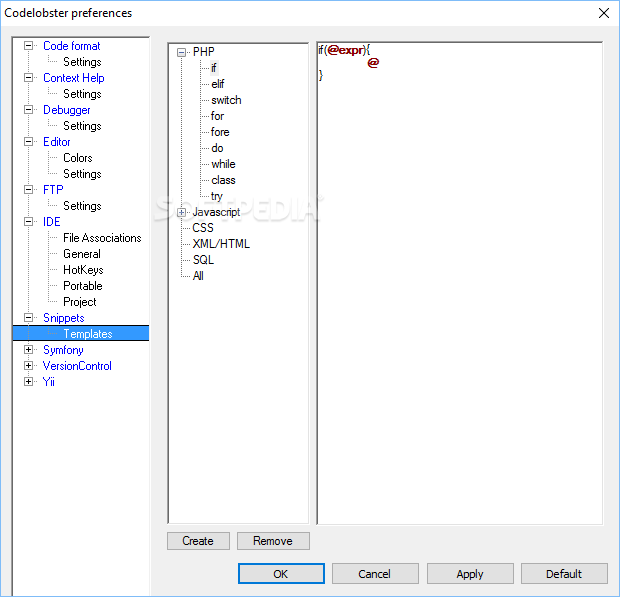Select Settings under Context Help
This screenshot has height=597, width=620.
[x=82, y=94]
